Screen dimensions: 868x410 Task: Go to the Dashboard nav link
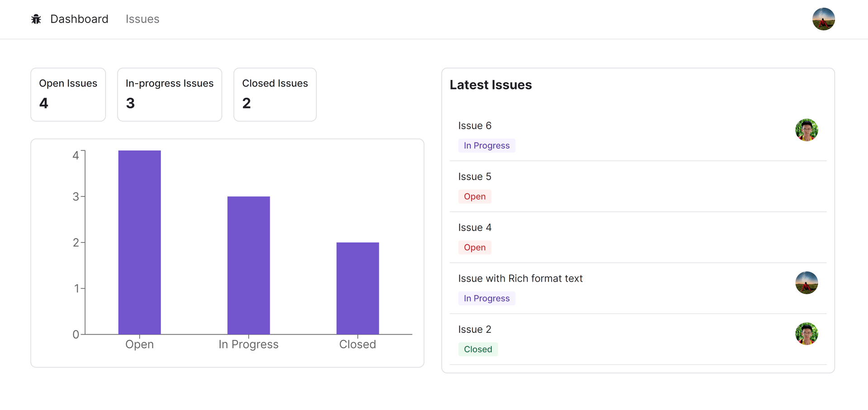[79, 19]
